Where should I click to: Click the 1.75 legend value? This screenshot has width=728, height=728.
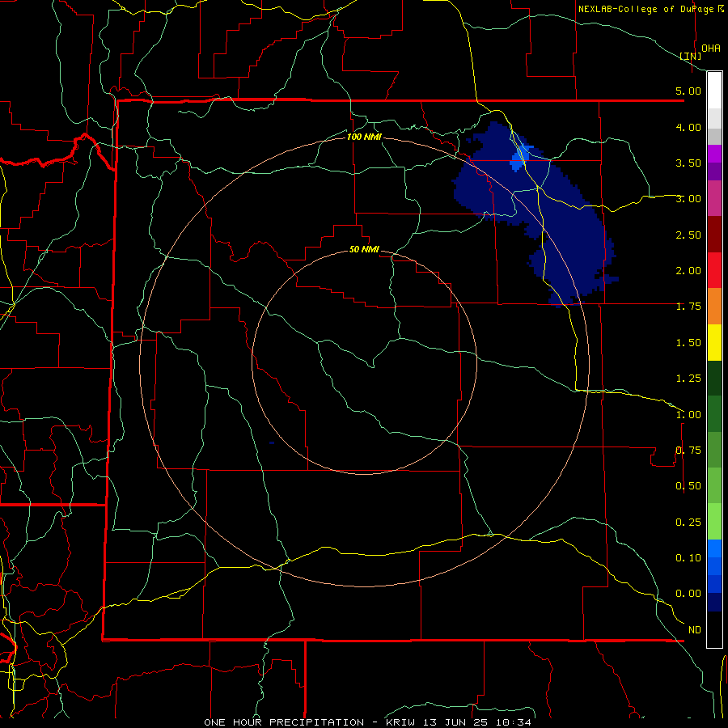(688, 307)
